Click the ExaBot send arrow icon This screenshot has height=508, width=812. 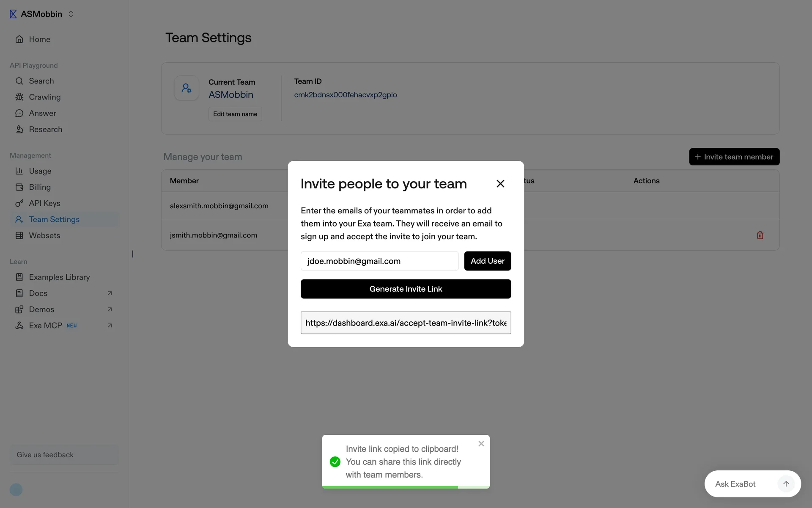(786, 484)
